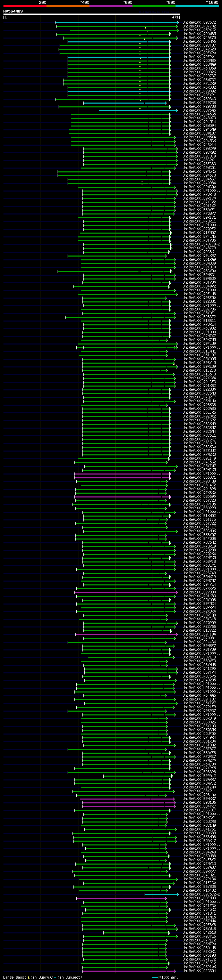Open the UniRef100_O48779-2 isoform entry
Viewport: 222px width, 980px height.
coord(202,244)
